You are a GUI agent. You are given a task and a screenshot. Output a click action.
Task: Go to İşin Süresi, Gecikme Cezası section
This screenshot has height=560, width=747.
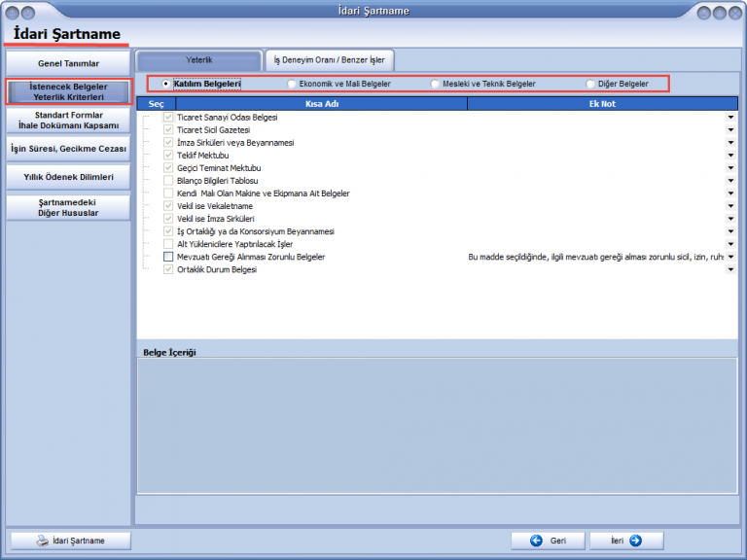[x=68, y=149]
